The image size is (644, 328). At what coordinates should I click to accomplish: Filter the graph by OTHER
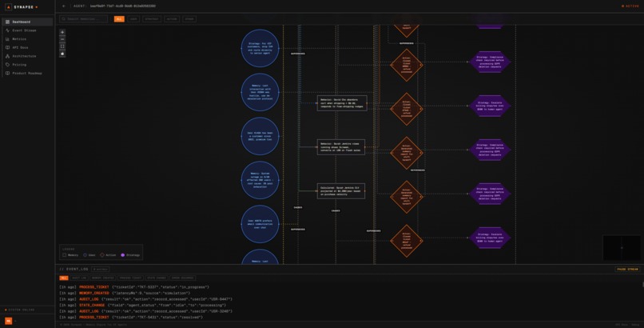[189, 19]
